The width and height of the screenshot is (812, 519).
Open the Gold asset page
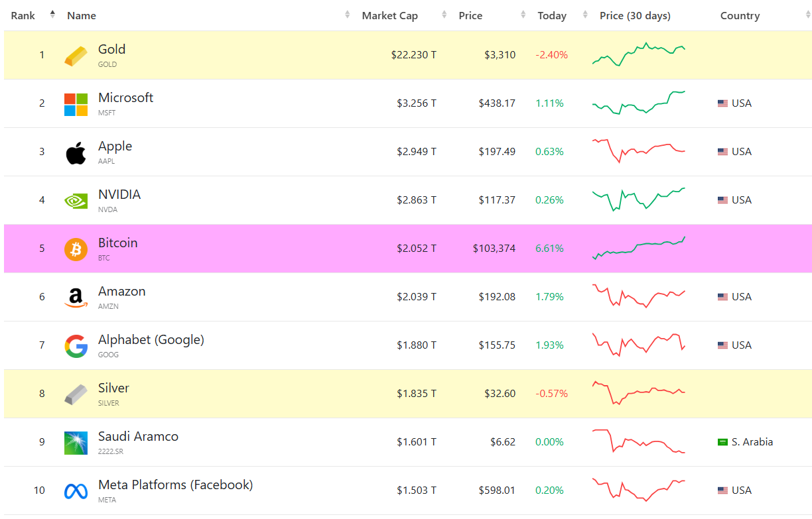click(x=111, y=49)
